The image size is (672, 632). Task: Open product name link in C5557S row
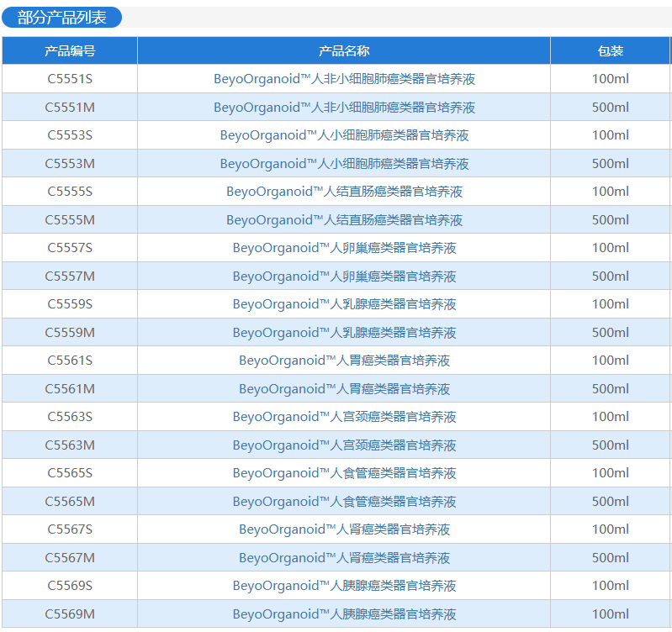(x=344, y=248)
